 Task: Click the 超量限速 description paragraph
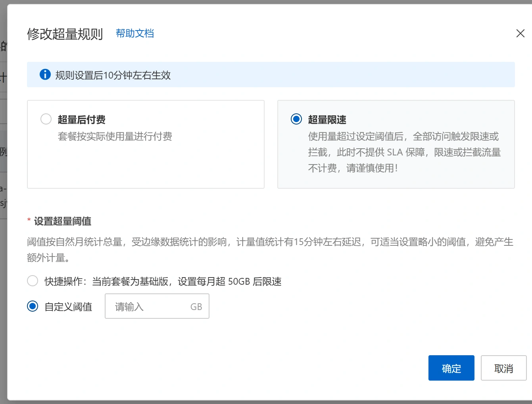(405, 152)
